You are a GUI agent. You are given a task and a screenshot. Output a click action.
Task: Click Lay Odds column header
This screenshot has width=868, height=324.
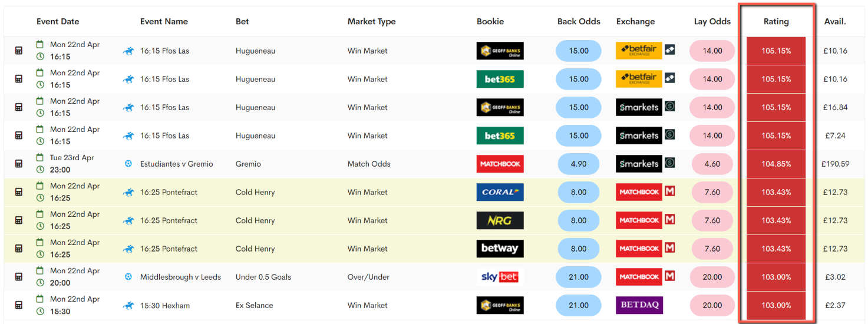(x=712, y=21)
